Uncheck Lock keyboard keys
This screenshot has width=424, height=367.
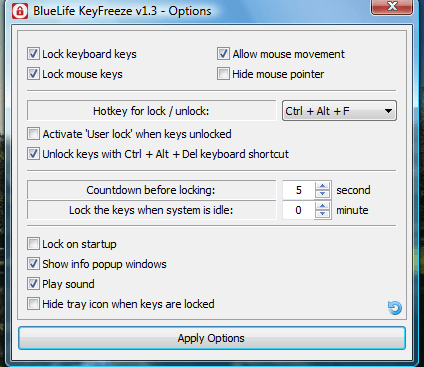click(33, 54)
